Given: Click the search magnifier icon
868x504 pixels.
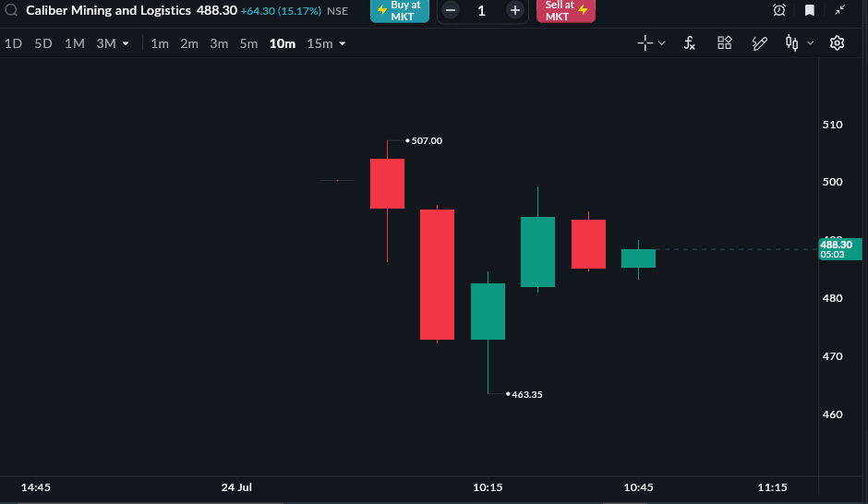Looking at the screenshot, I should pos(11,10).
